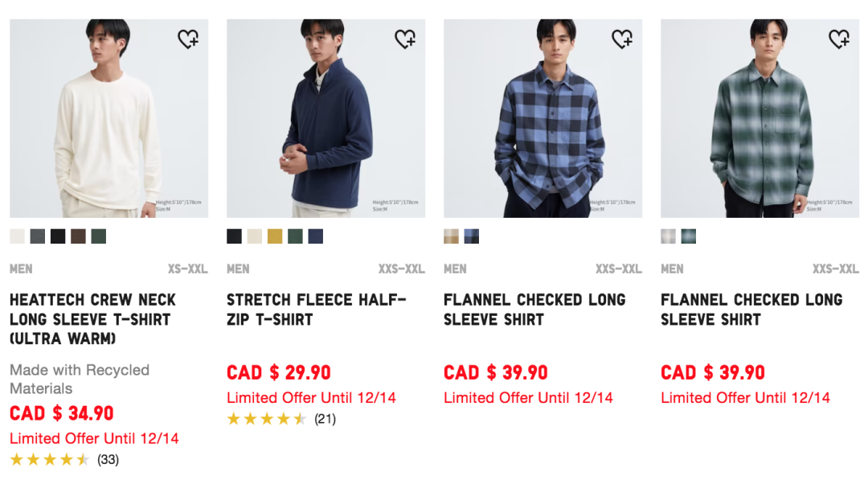Add the HEATTECH Crew Neck T-Shirt to wishlist

pyautogui.click(x=190, y=38)
